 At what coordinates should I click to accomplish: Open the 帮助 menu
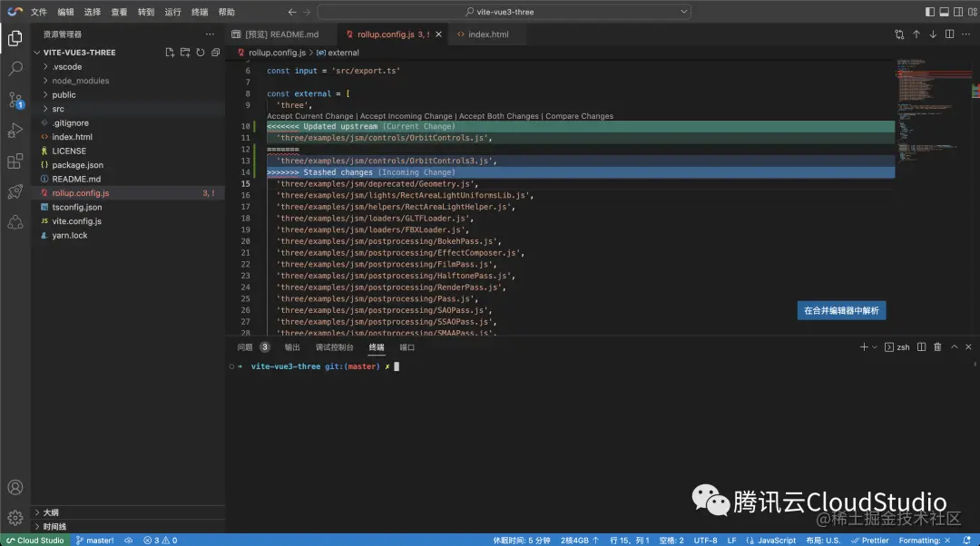pyautogui.click(x=226, y=12)
